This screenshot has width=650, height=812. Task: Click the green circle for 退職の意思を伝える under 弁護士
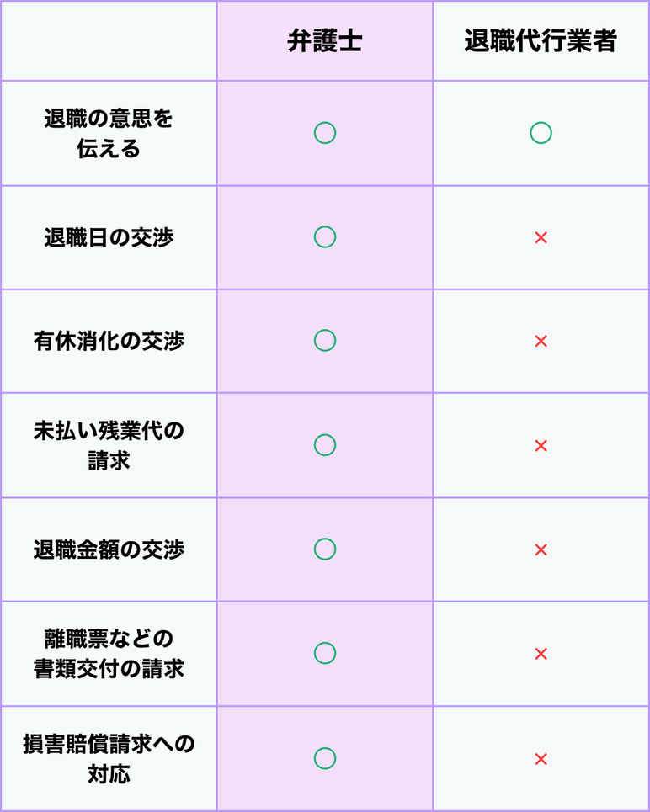point(325,133)
